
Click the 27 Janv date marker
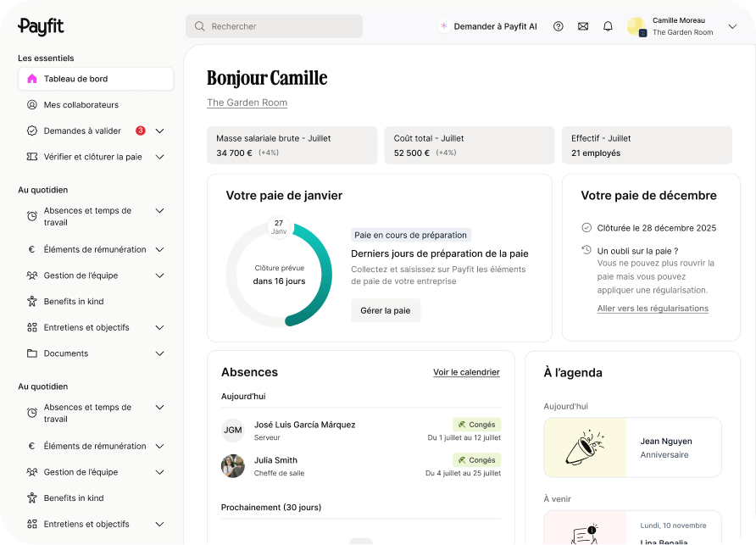point(279,226)
